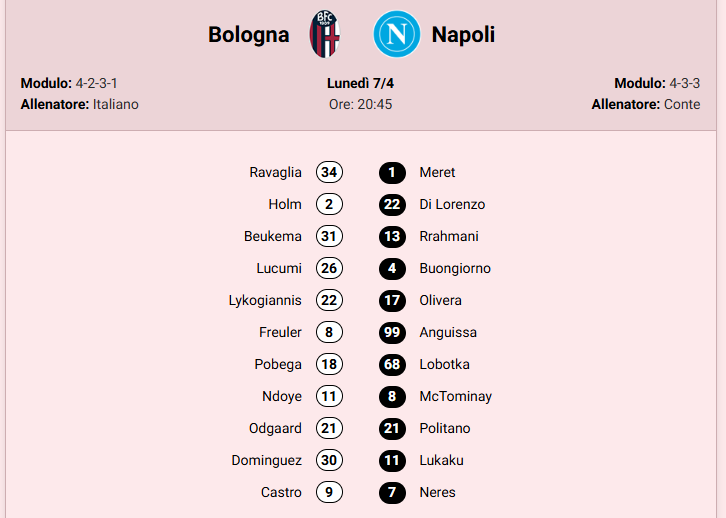The image size is (726, 518).
Task: Click Bologna's 4-2-3-1 formation text
Action: pyautogui.click(x=103, y=83)
